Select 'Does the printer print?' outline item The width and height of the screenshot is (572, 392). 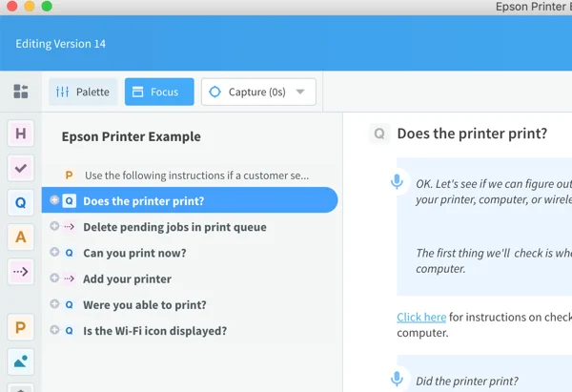click(190, 200)
